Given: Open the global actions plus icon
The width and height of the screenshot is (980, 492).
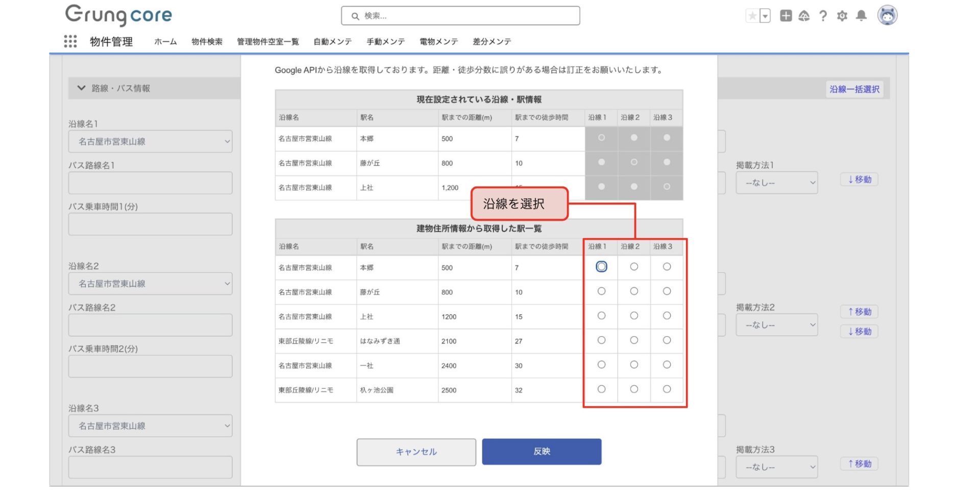Looking at the screenshot, I should point(786,16).
